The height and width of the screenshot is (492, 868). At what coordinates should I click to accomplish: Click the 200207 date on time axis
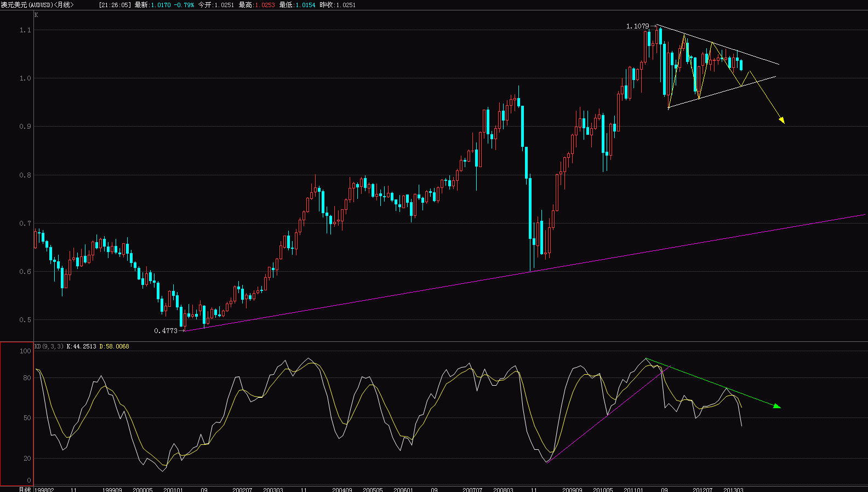(242, 489)
